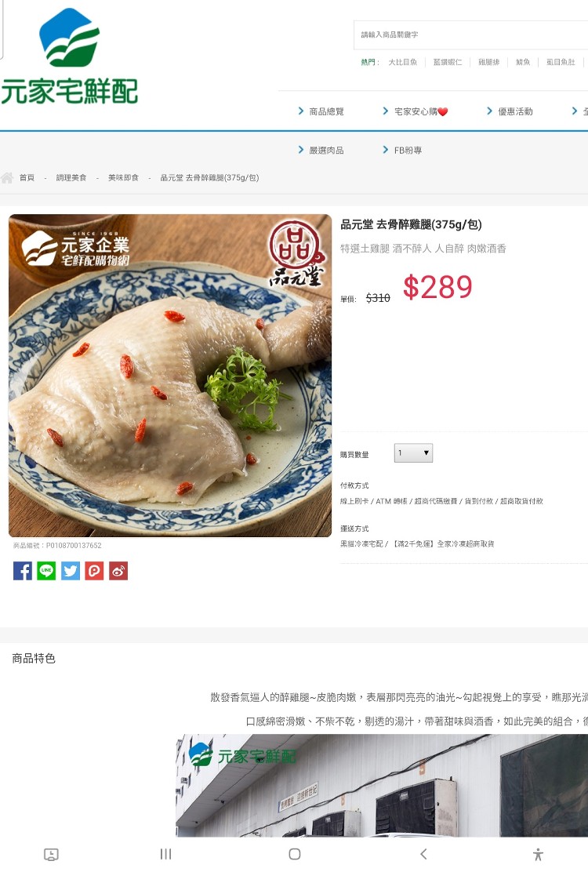
Task: Share product on Weibo
Action: (118, 571)
